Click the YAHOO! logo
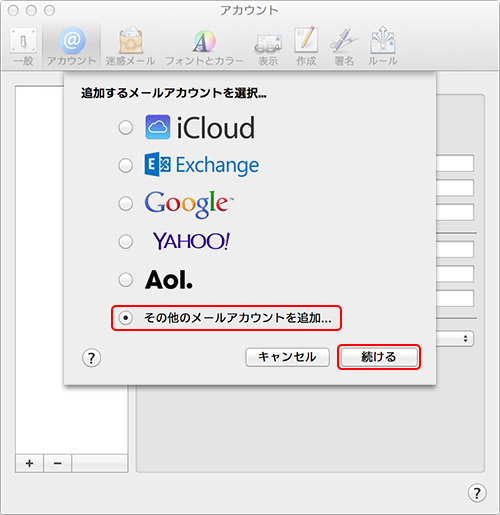 (x=191, y=241)
